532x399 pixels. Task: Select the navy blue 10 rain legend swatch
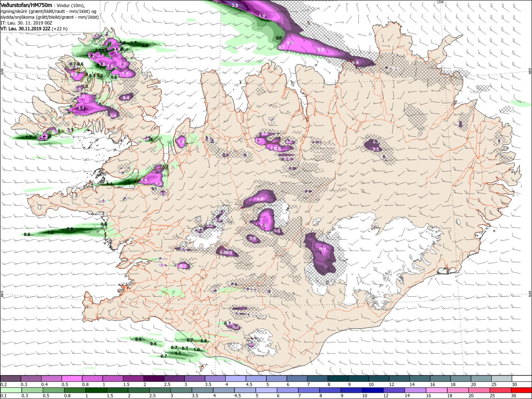(373, 390)
